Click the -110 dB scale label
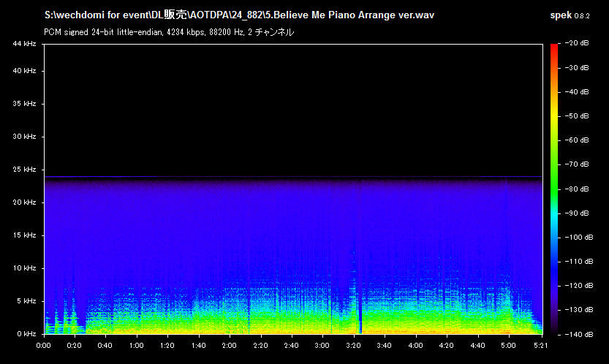The image size is (609, 364). tap(579, 262)
